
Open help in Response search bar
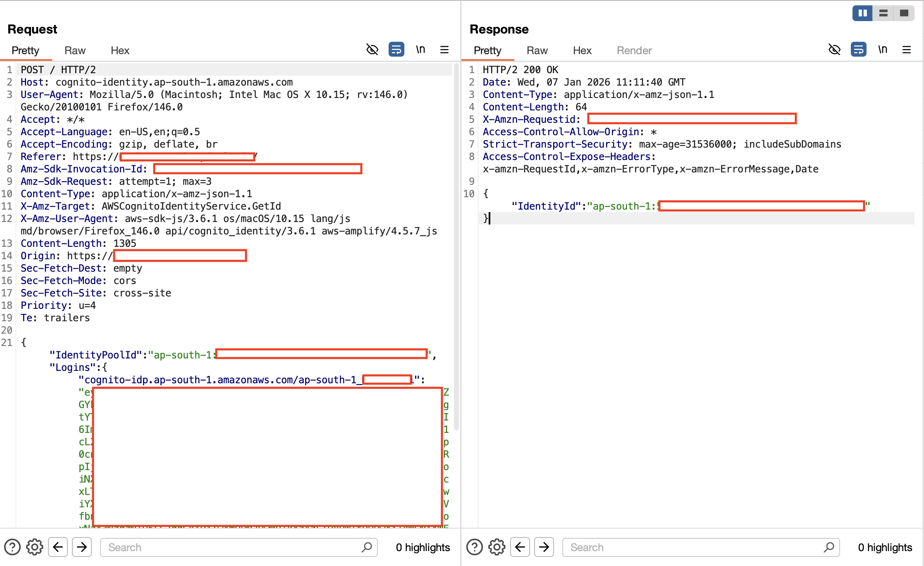[x=475, y=547]
